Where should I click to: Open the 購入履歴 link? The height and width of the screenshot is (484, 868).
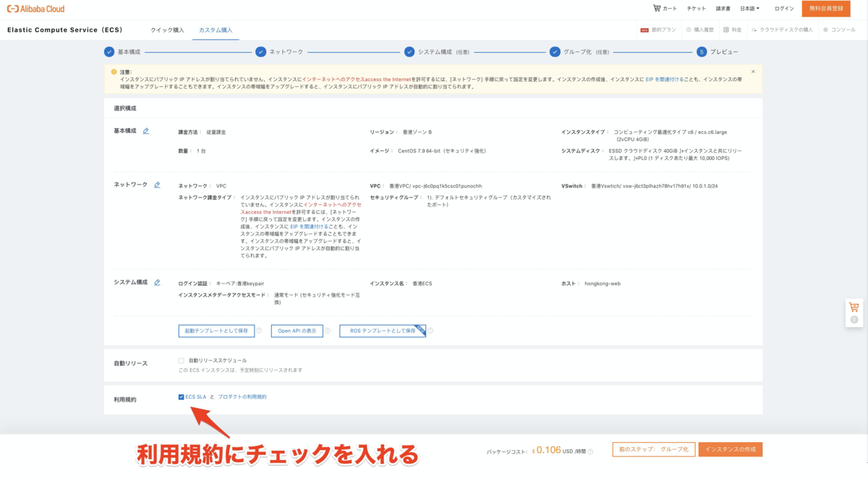tap(704, 30)
